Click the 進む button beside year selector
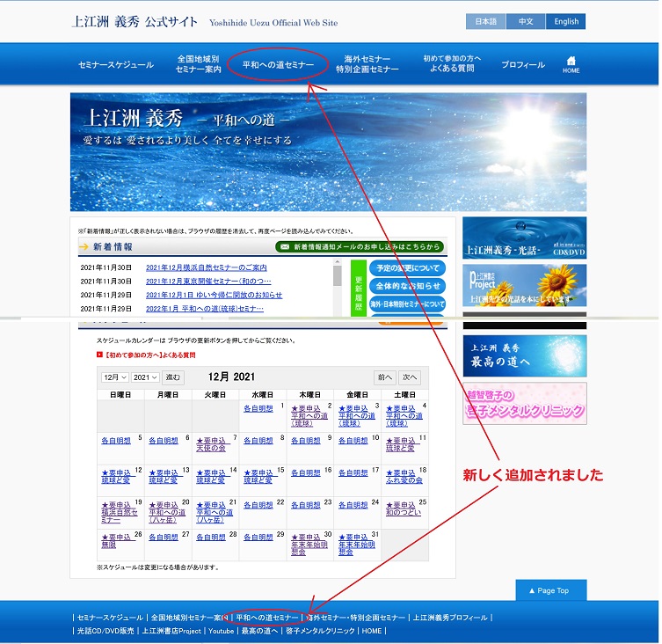 [173, 377]
